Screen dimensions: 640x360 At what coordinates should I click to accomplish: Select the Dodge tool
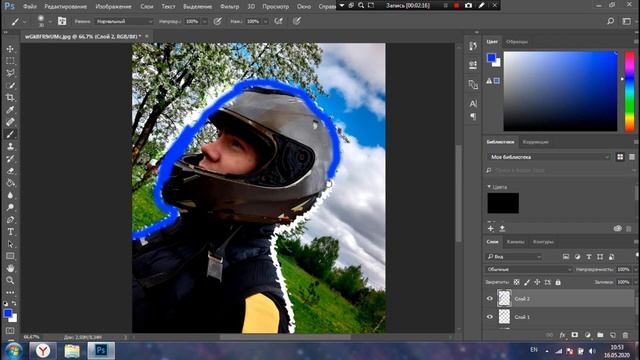tap(10, 207)
